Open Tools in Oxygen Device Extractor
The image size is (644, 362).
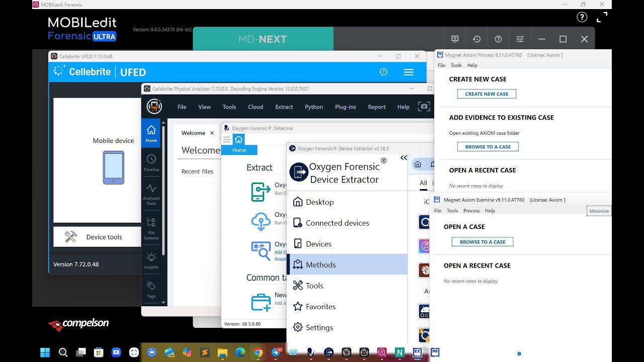(347, 286)
